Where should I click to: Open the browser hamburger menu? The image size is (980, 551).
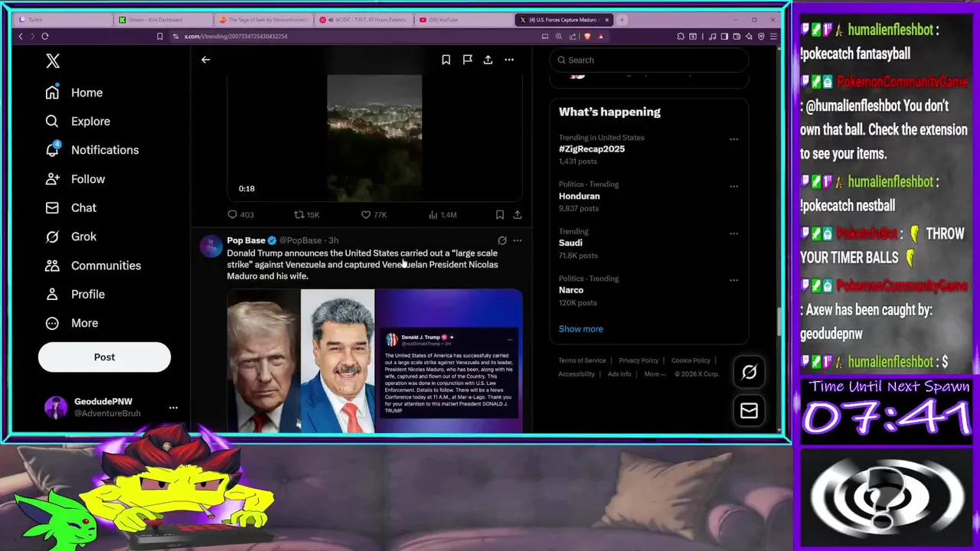[x=773, y=36]
